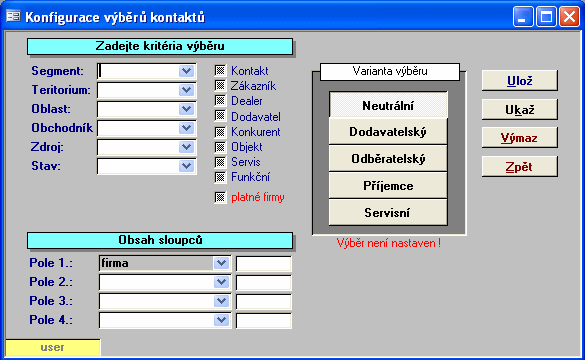Select the Neutrální variant
The image size is (585, 360).
pos(388,106)
